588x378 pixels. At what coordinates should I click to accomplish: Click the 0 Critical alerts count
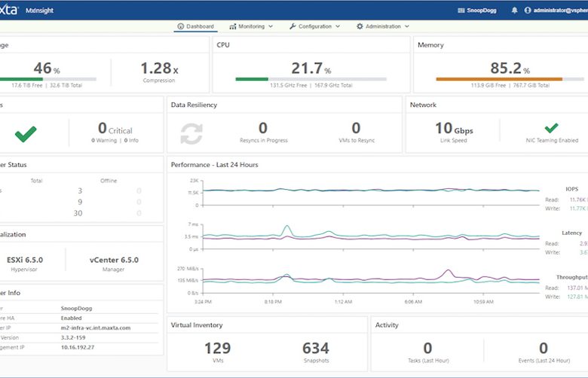pos(115,129)
